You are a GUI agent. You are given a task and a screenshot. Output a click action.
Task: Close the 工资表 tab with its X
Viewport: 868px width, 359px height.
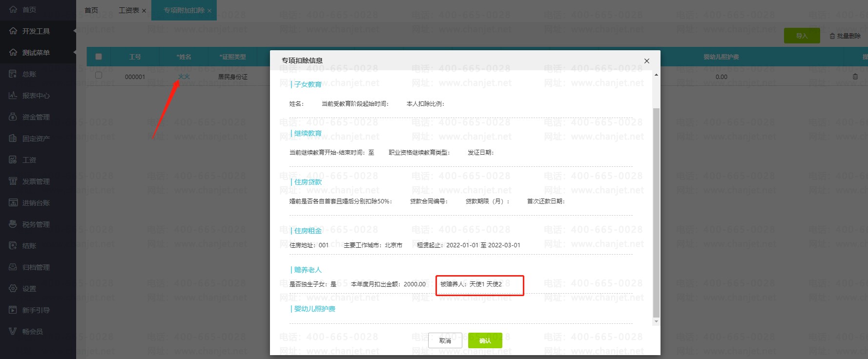pos(144,11)
